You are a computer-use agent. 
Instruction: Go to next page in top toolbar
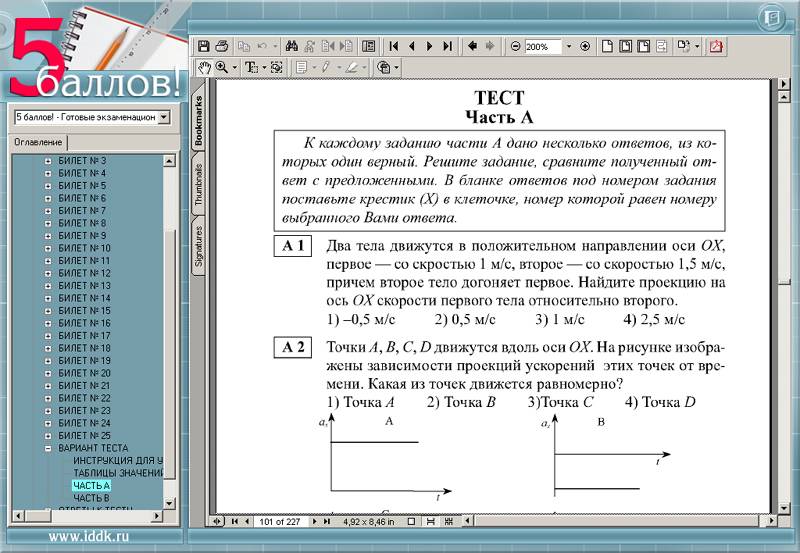pyautogui.click(x=430, y=46)
